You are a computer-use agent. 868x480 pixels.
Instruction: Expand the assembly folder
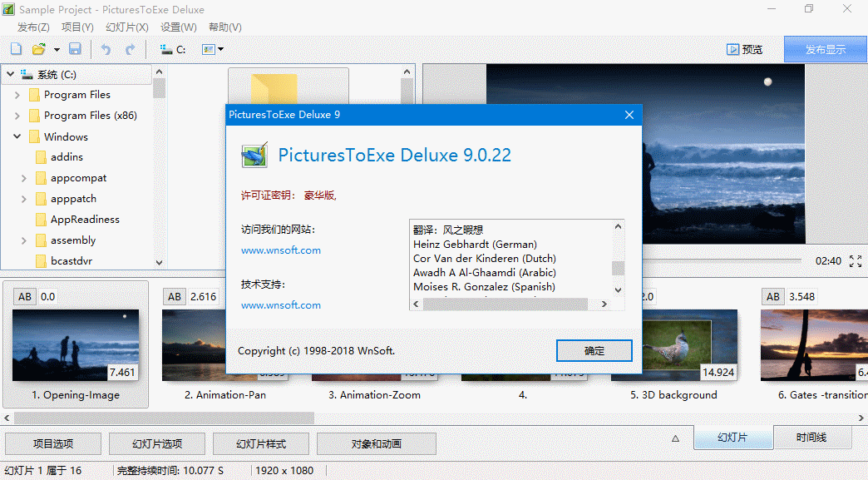pyautogui.click(x=24, y=240)
